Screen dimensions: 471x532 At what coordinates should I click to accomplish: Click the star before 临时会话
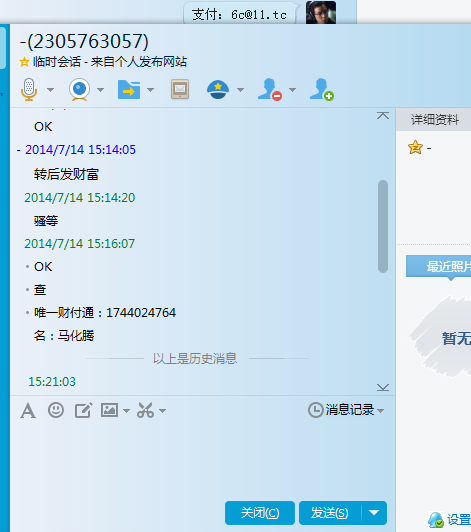point(24,62)
